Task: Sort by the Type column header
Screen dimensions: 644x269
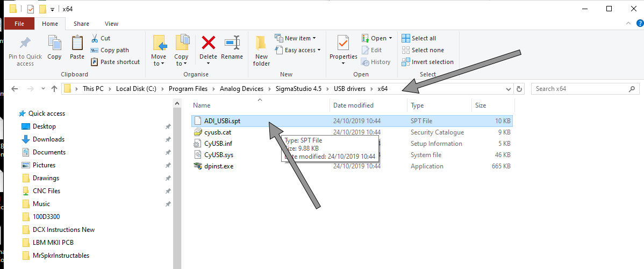Action: click(417, 105)
